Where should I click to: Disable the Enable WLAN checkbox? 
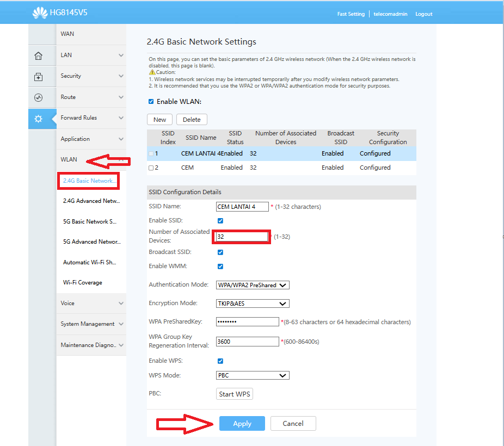(151, 101)
